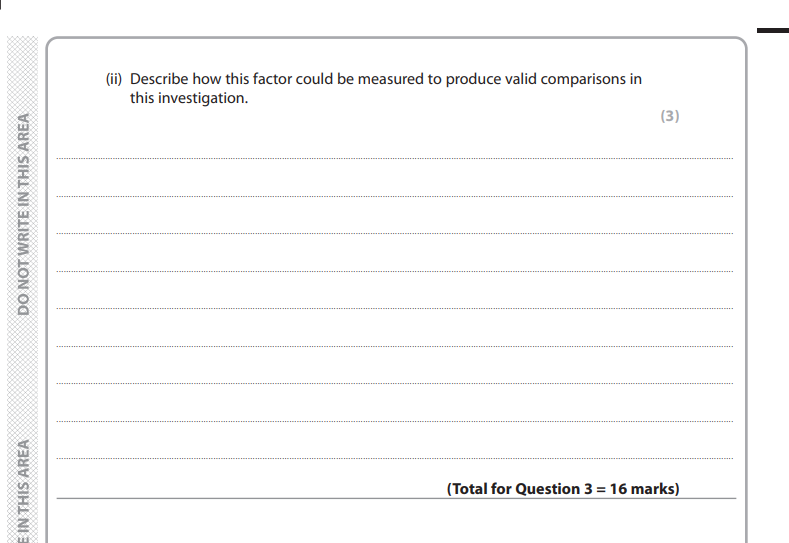Click the fifth dotted answer line
Screen dimensions: 789x543
[x=394, y=308]
